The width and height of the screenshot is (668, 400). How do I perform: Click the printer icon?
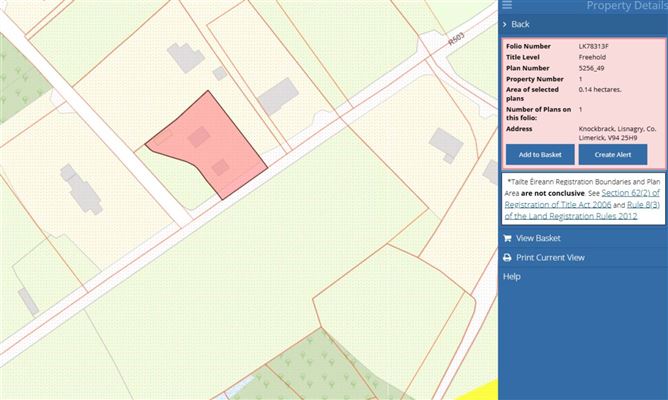point(507,257)
